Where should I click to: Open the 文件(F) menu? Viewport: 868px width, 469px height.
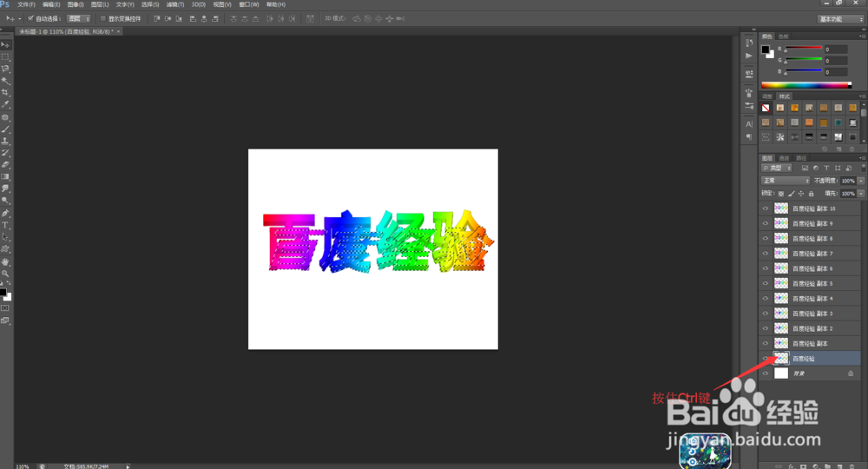click(26, 4)
